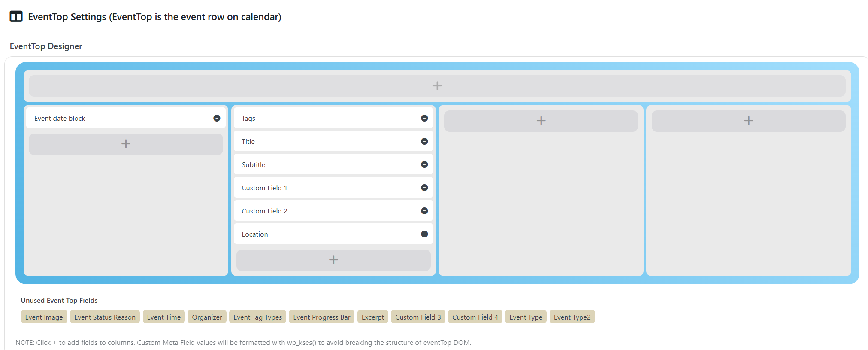Remove the Event date block field
Viewport: 868px width, 350px height.
coord(217,118)
